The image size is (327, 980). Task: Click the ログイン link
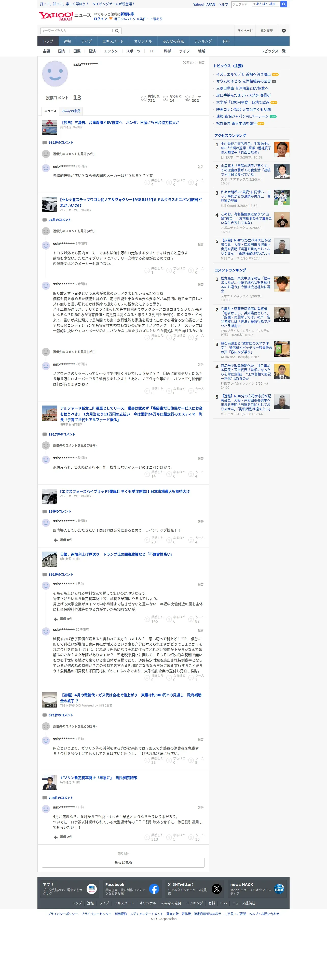tap(100, 19)
